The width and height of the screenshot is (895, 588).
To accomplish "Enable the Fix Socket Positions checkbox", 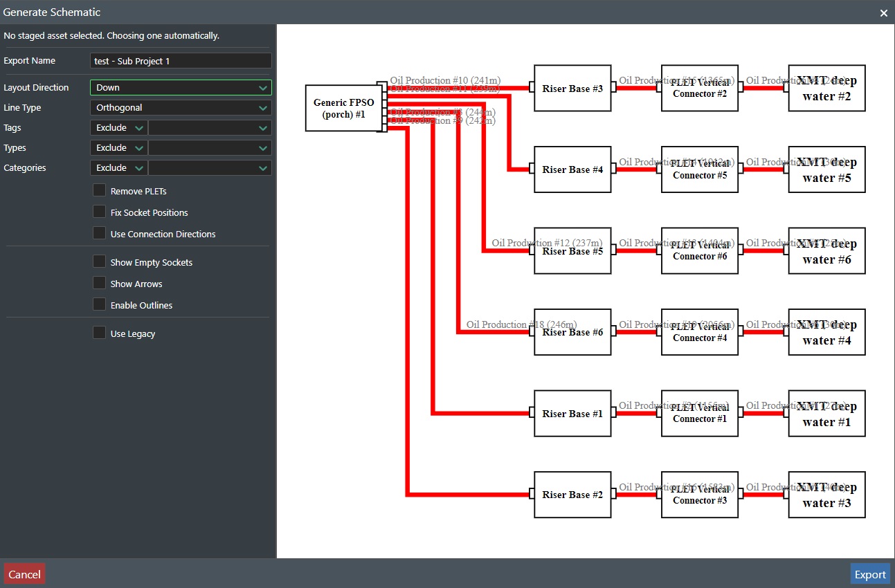I will click(x=100, y=212).
